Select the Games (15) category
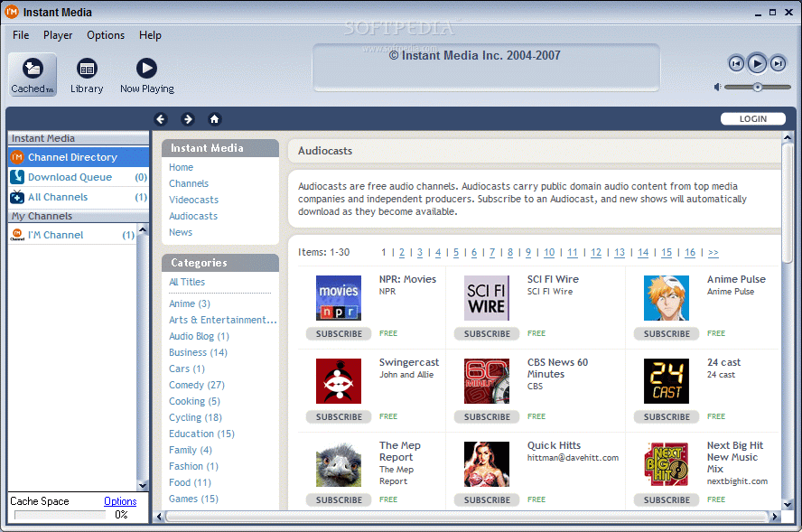Screen dimensions: 802x532 click(193, 499)
